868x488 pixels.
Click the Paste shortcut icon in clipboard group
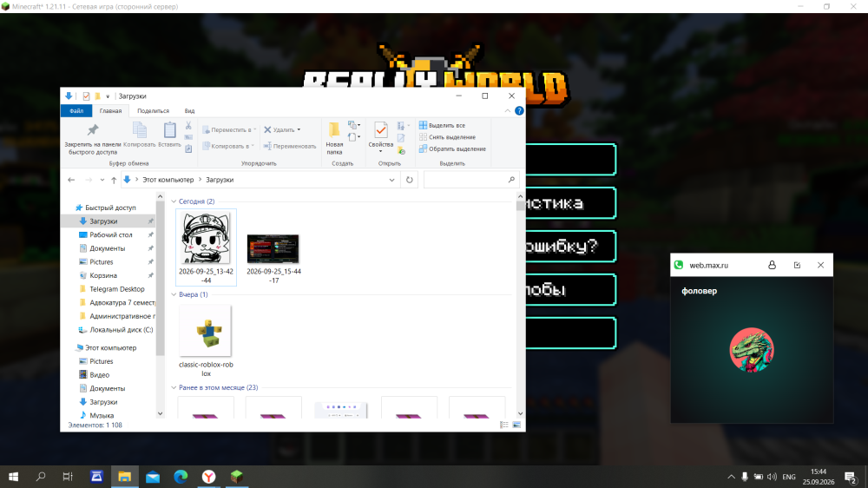point(188,148)
